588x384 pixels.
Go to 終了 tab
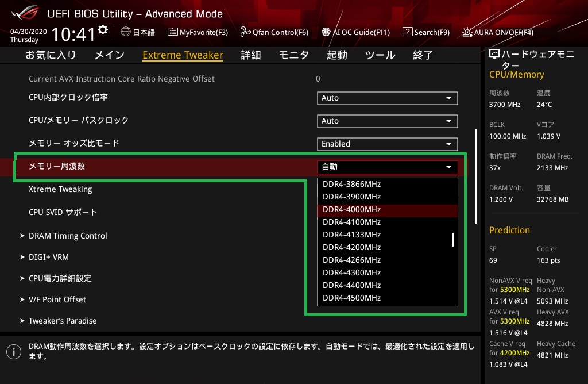point(423,55)
